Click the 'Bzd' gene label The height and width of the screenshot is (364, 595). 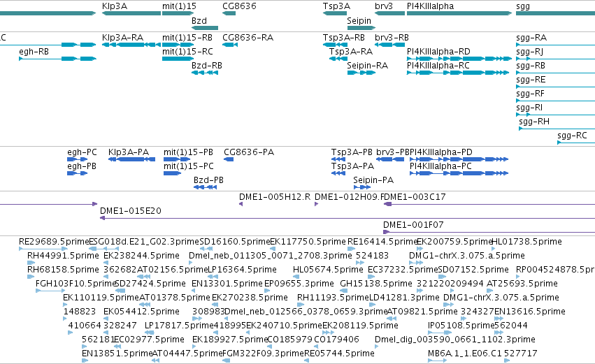pyautogui.click(x=199, y=20)
